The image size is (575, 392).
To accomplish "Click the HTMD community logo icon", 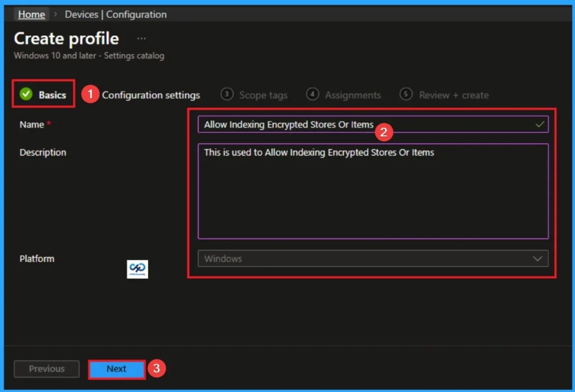I will coord(137,268).
